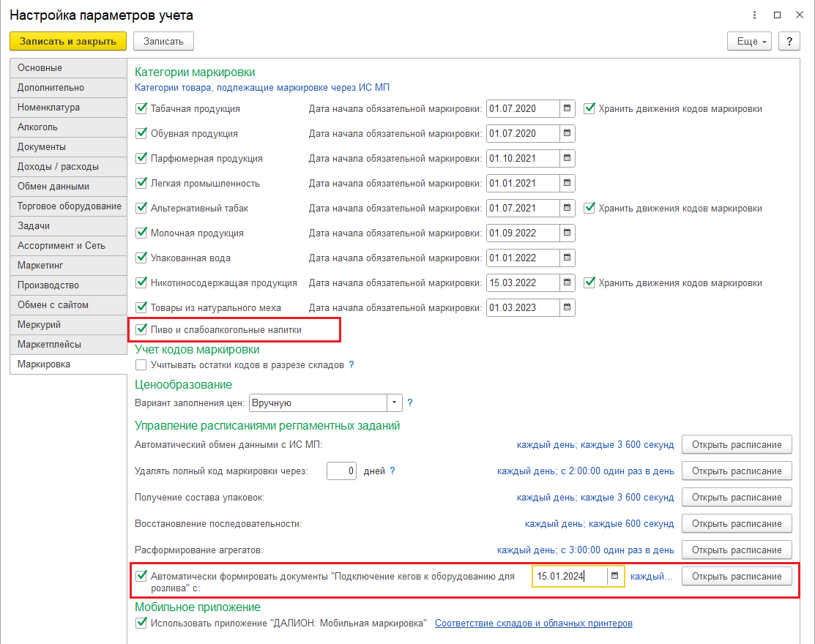This screenshot has width=815, height=644.
Task: Open calendar for Альтернативный табак date
Action: click(x=567, y=209)
